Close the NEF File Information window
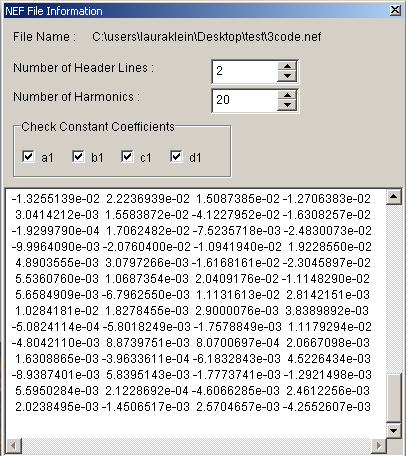This screenshot has height=456, width=406. (x=395, y=11)
